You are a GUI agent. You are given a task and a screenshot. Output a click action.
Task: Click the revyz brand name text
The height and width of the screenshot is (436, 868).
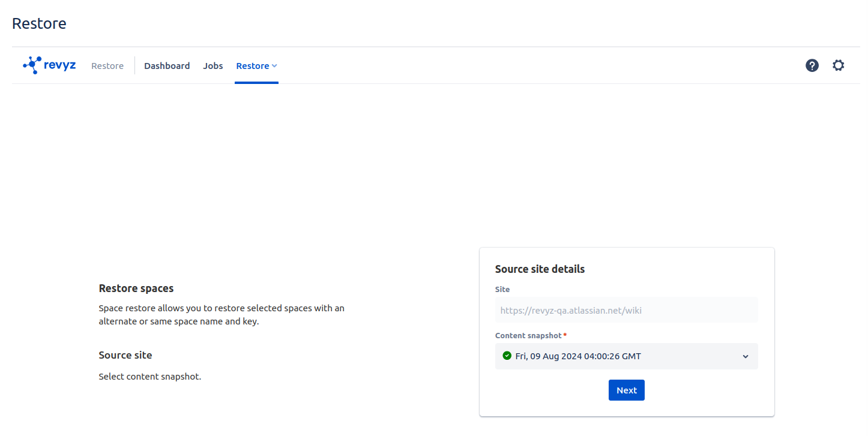click(60, 65)
